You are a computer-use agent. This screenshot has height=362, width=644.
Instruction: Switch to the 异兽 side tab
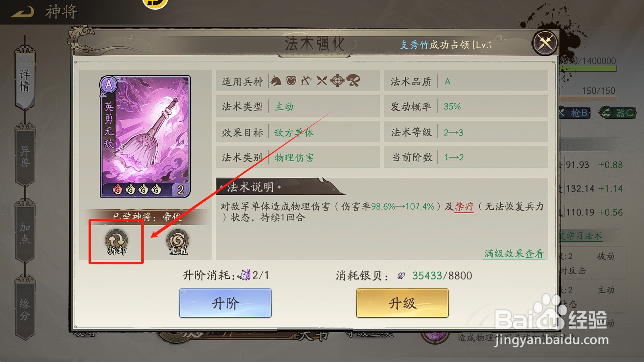point(25,156)
